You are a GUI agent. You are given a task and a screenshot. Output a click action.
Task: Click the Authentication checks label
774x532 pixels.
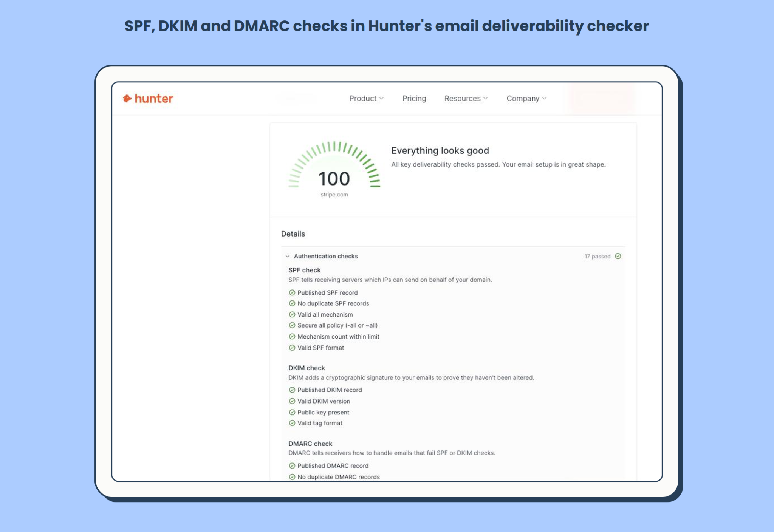326,256
